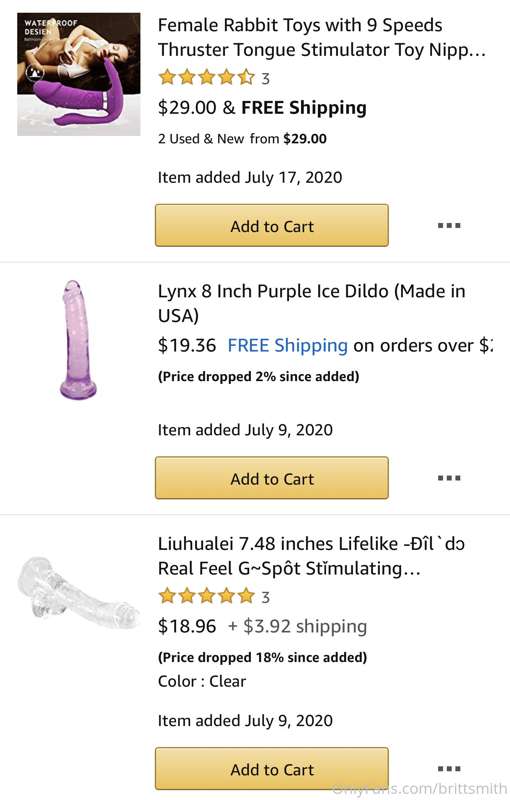Open the 2 Used & New from $29.00 offers
The height and width of the screenshot is (800, 510).
[x=242, y=139]
